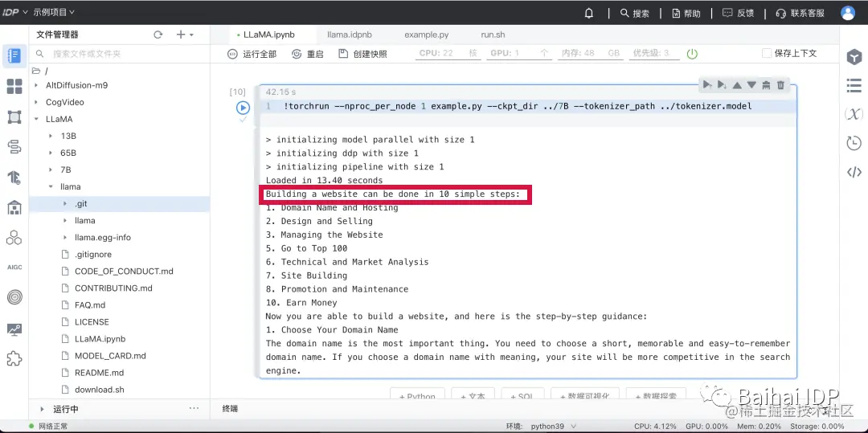Enable the 保存上下文 checkbox

(x=767, y=54)
